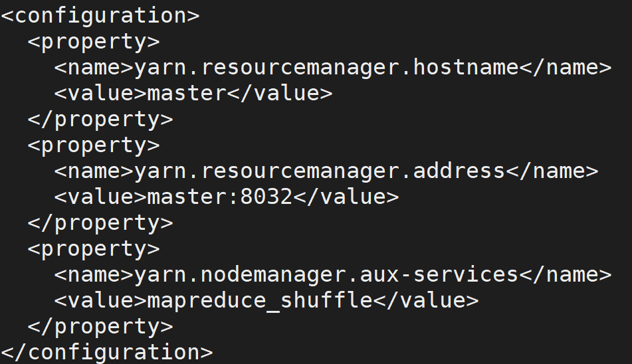This screenshot has width=632, height=364.
Task: Click closing value tag after master:8032
Action: [346, 197]
